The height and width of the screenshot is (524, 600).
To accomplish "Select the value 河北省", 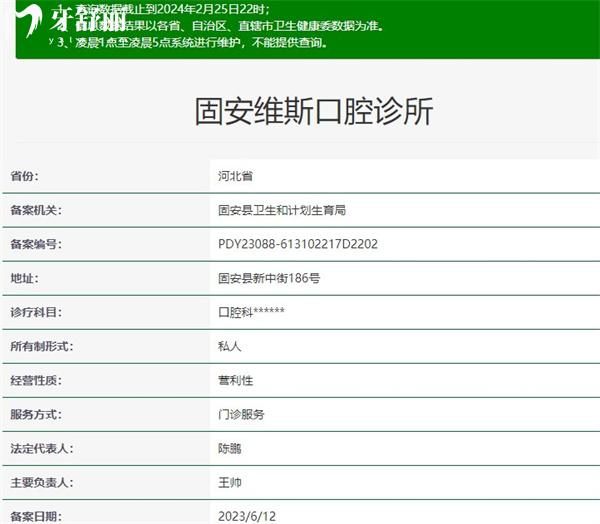I will (235, 176).
